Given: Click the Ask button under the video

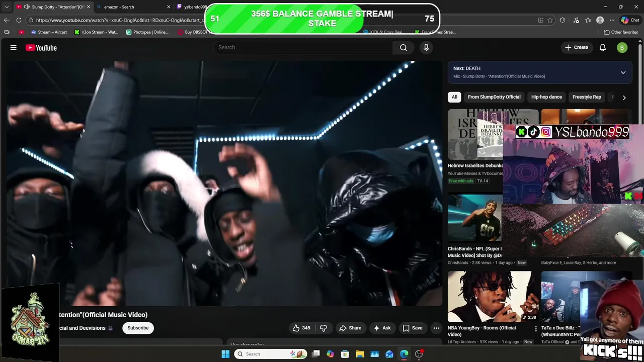Looking at the screenshot, I should tap(382, 328).
